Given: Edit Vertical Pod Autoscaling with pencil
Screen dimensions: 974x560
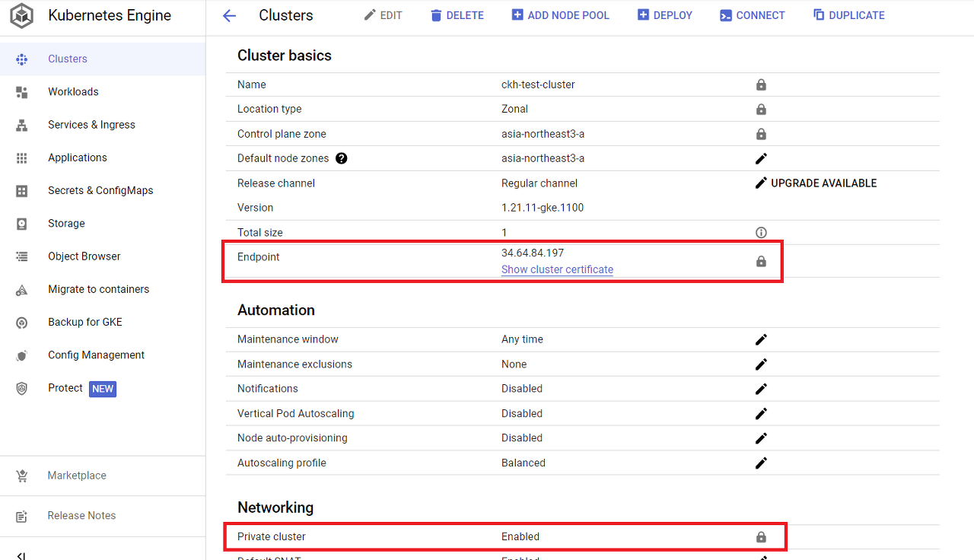Looking at the screenshot, I should [x=761, y=414].
